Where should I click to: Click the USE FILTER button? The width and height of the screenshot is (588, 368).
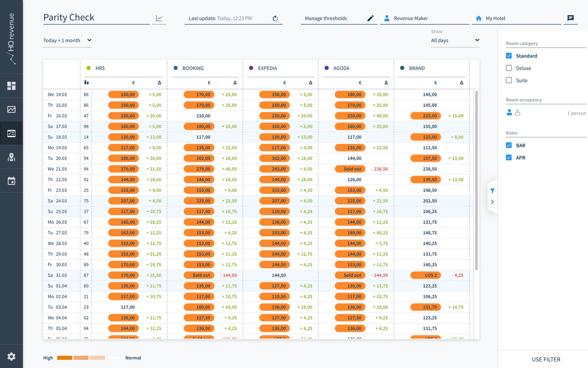tap(546, 359)
